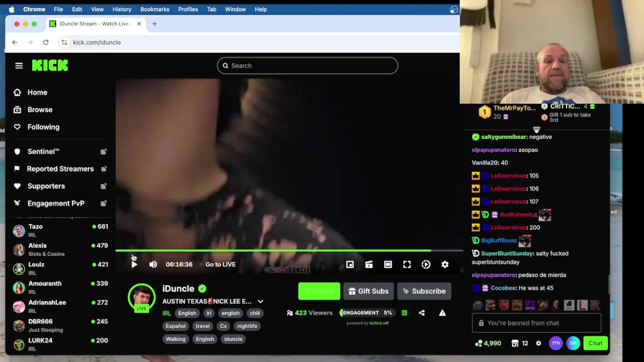
Task: Open LURK24 channel in sidebar
Action: [60, 344]
